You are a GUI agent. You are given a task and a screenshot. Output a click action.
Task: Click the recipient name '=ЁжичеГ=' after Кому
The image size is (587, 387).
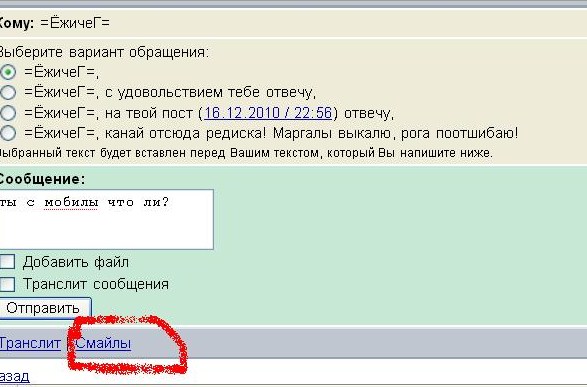point(75,23)
